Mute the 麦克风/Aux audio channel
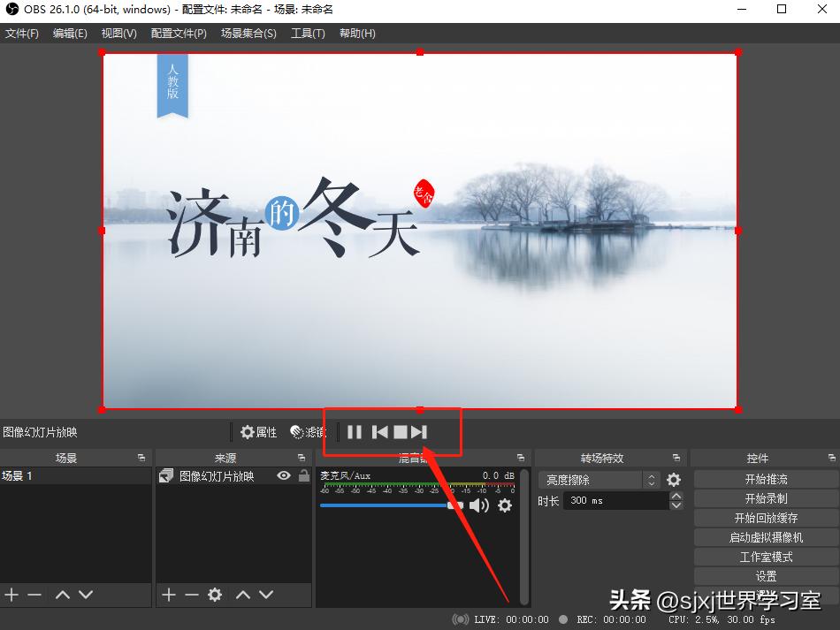The image size is (840, 630). point(477,505)
